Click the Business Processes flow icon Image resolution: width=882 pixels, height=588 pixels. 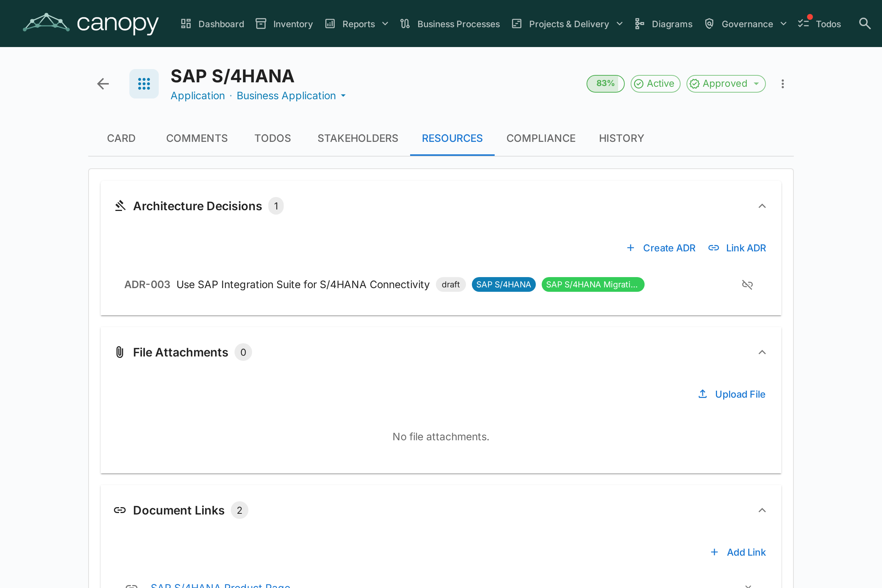point(405,24)
